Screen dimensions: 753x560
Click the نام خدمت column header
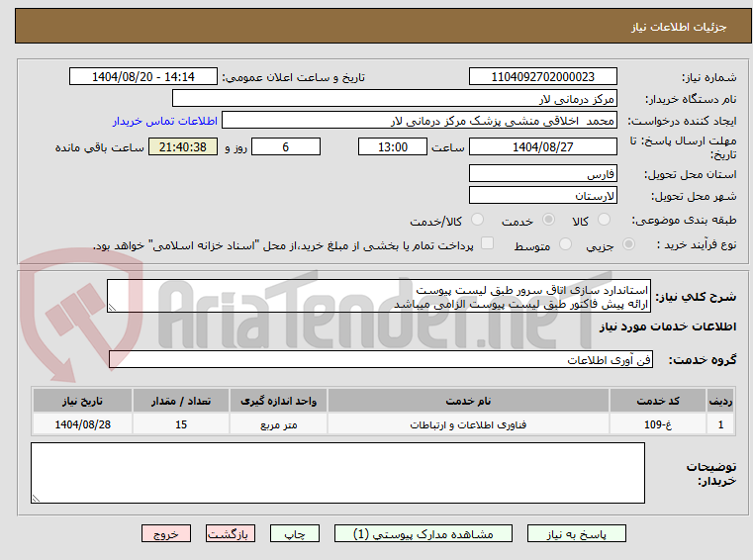click(x=468, y=401)
